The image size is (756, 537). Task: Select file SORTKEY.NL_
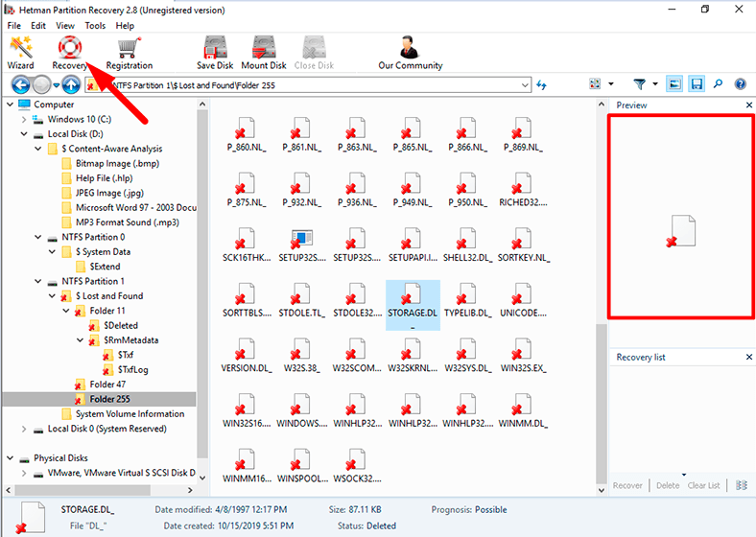[x=523, y=245]
